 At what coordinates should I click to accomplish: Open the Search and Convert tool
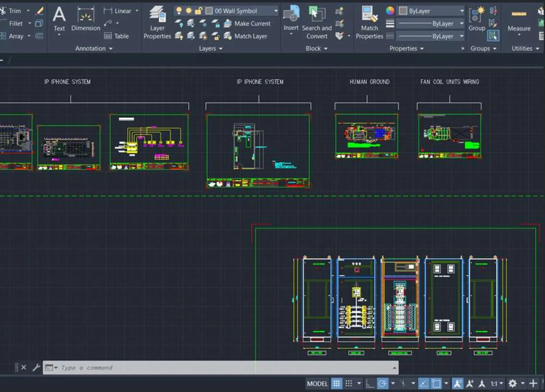coord(317,23)
